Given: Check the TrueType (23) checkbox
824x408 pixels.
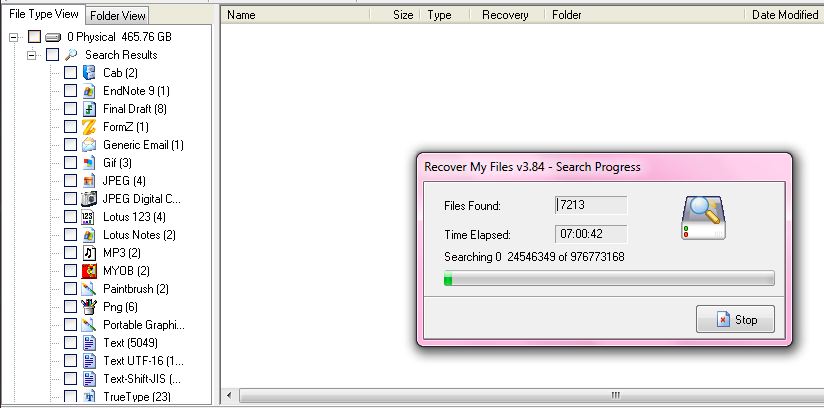Looking at the screenshot, I should [x=70, y=396].
